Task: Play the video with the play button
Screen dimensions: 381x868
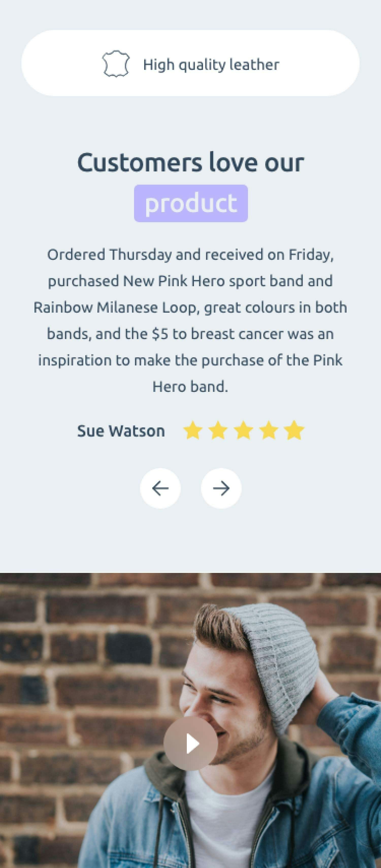Action: click(x=191, y=744)
